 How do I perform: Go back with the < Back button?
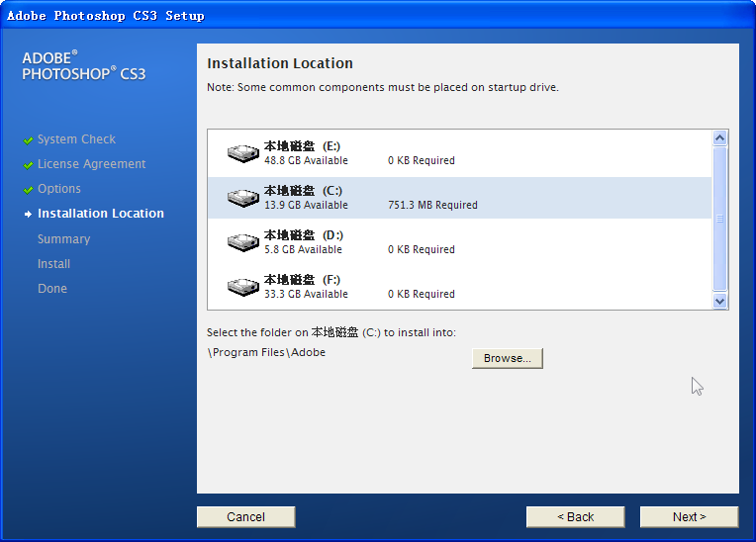575,517
